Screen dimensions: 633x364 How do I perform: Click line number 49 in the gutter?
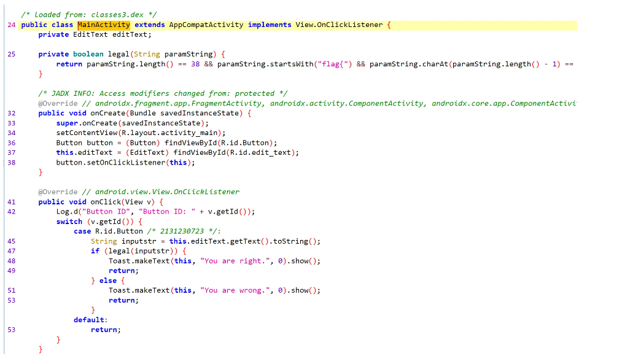coord(11,271)
